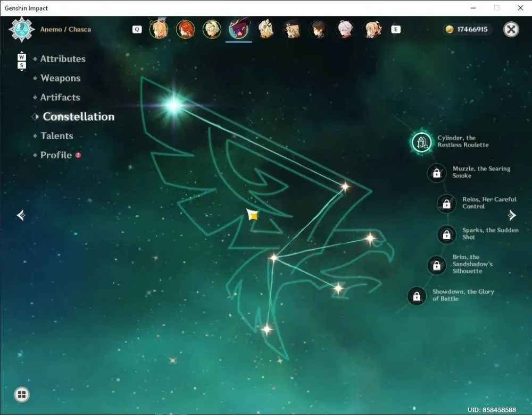Click the Anemo element emblem

[x=21, y=29]
